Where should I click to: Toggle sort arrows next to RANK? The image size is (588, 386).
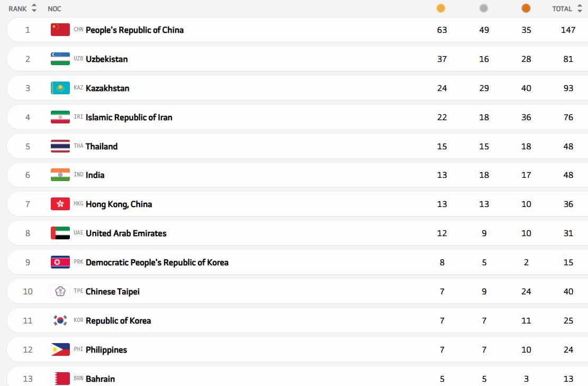pos(34,8)
